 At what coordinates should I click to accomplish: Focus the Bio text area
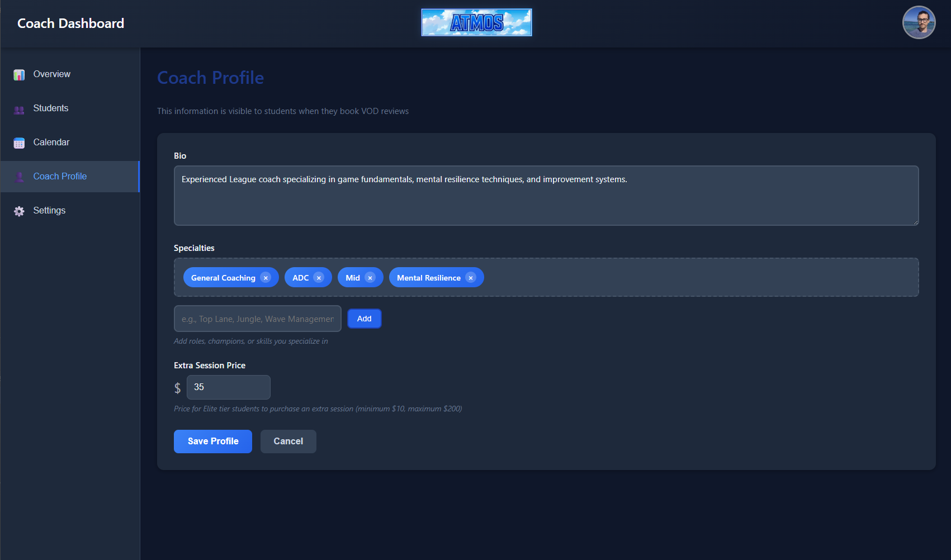[546, 196]
